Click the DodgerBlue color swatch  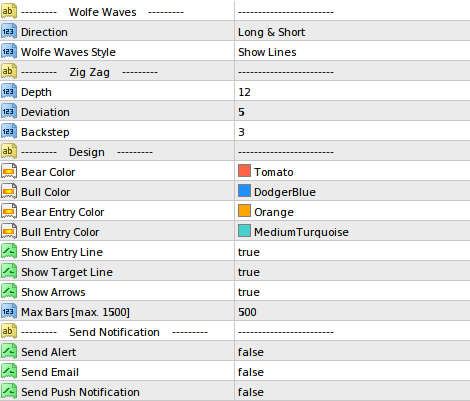(x=244, y=191)
